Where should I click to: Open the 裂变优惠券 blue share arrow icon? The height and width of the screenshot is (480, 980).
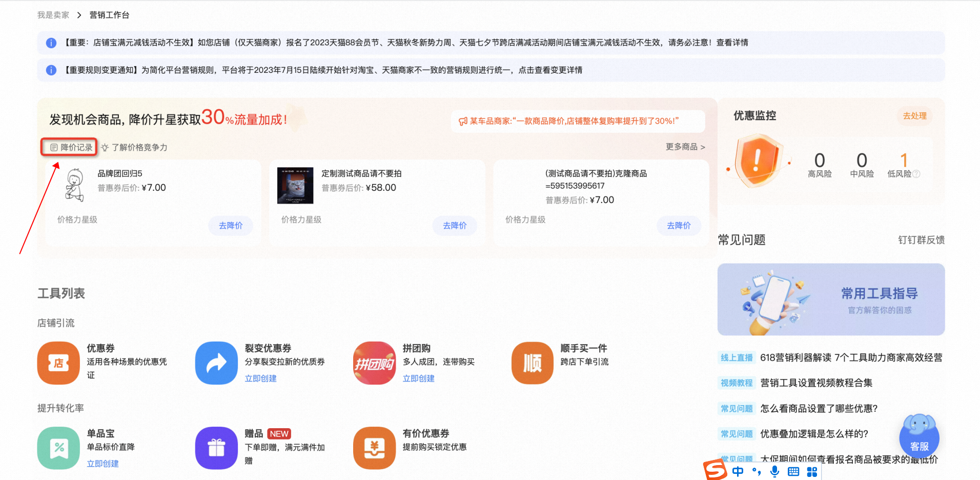point(216,363)
